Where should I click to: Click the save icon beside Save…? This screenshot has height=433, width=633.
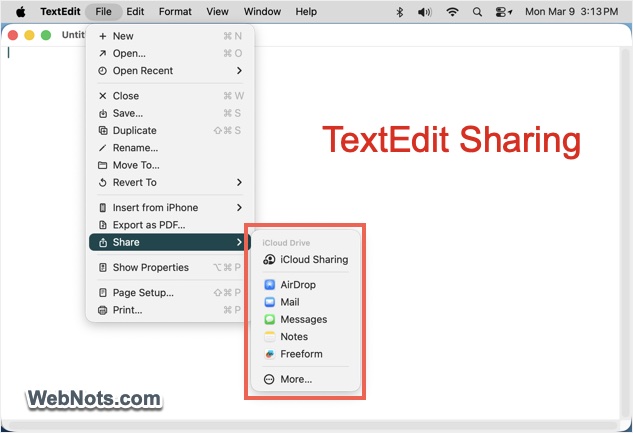click(103, 113)
